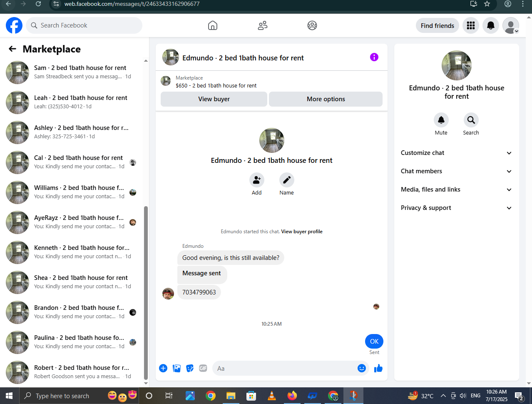Click the Add people icon
The height and width of the screenshot is (404, 532).
(x=257, y=180)
